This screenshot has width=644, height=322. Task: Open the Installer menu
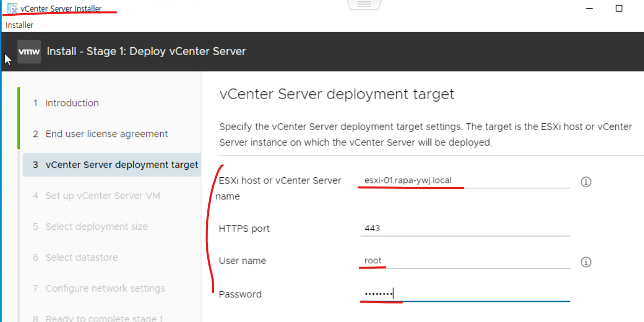tap(19, 25)
